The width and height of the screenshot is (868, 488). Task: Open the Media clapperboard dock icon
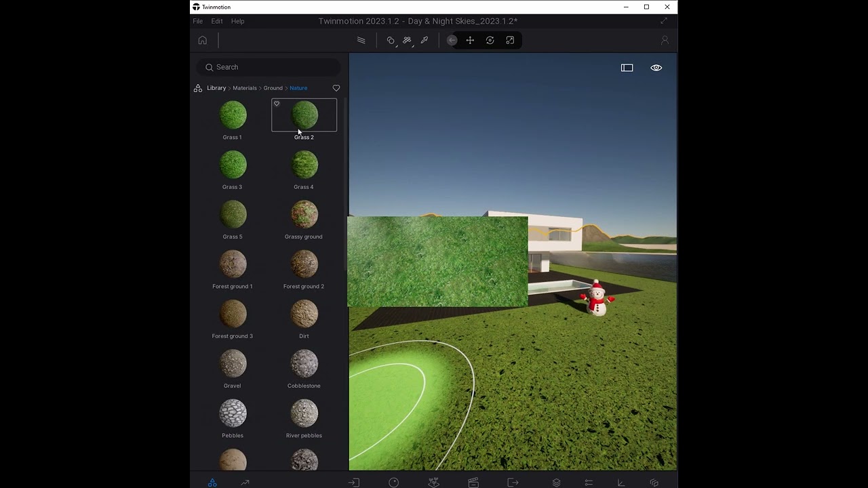pos(473,483)
